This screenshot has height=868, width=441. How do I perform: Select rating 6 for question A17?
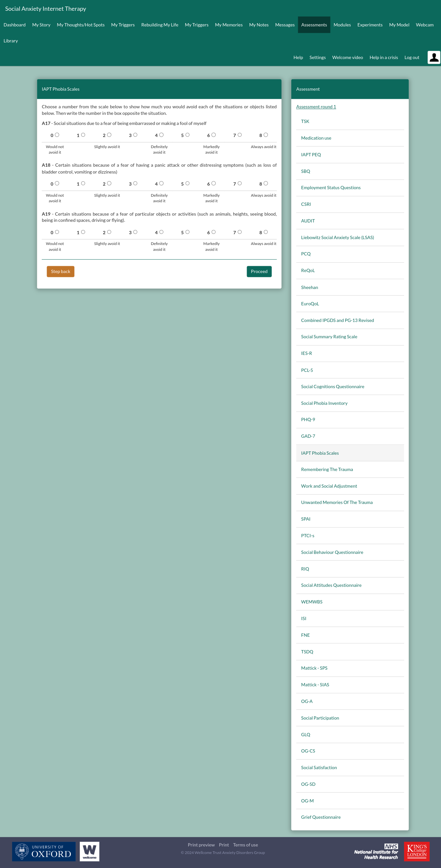pos(214,135)
